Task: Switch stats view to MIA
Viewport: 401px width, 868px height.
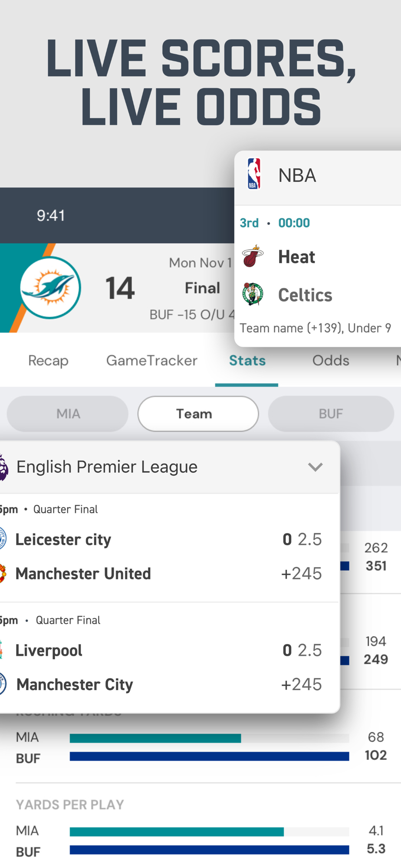Action: point(68,414)
